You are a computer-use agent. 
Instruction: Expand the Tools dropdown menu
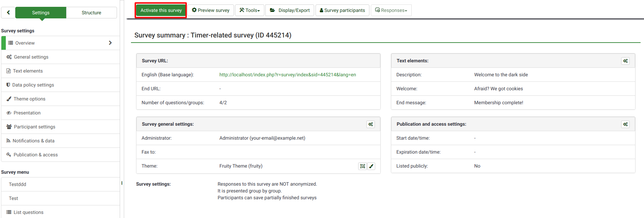coord(250,10)
